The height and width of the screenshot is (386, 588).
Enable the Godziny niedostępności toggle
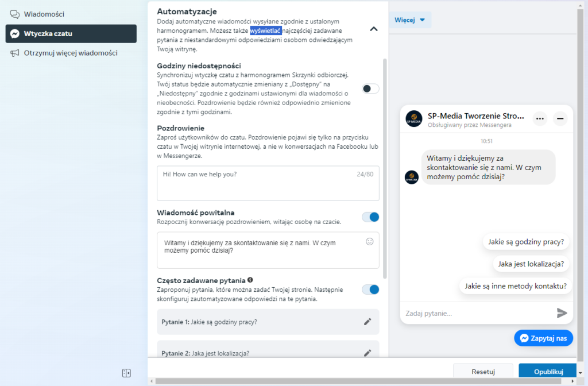coord(370,88)
